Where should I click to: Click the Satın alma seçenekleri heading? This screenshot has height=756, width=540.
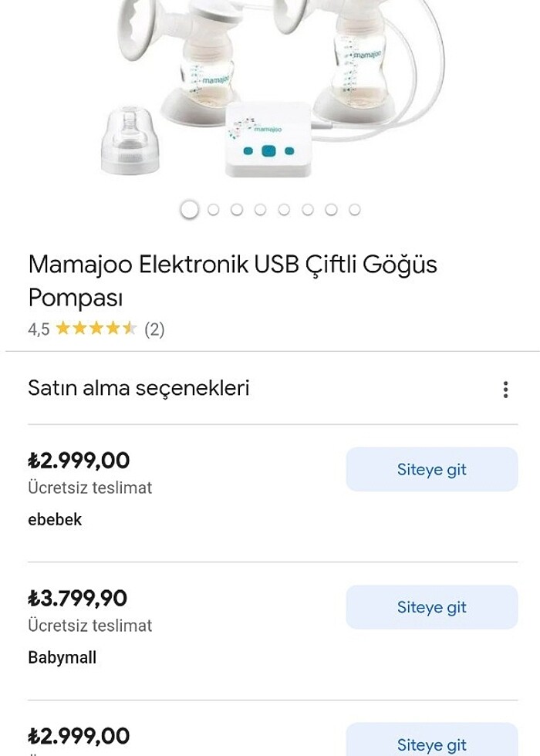(x=140, y=388)
